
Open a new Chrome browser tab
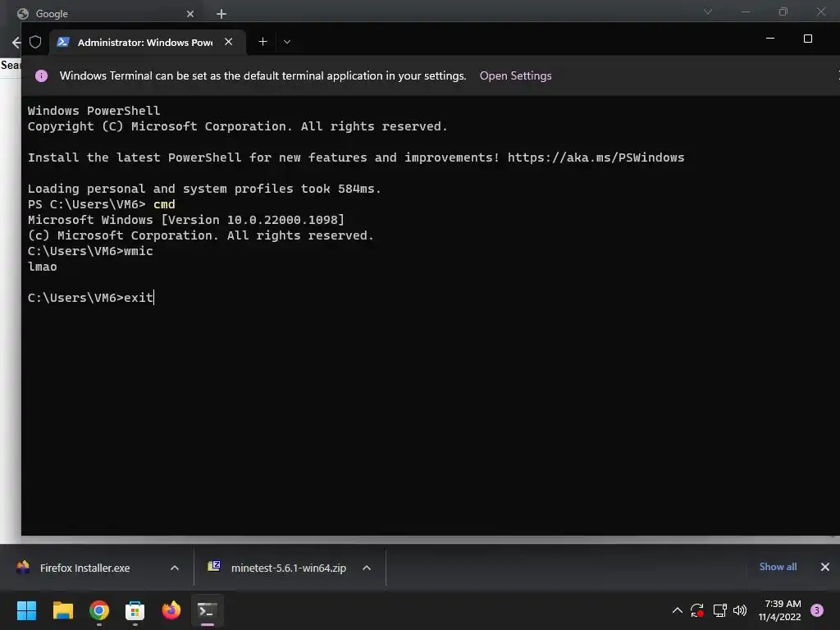(221, 14)
